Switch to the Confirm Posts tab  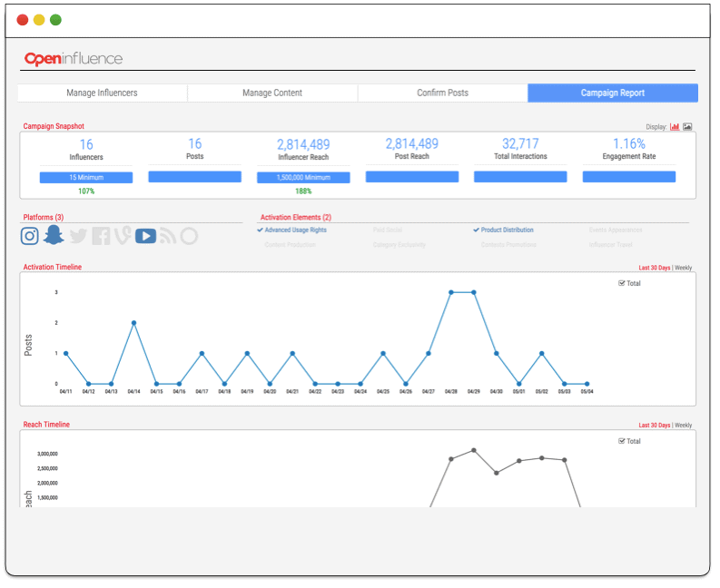click(x=442, y=93)
